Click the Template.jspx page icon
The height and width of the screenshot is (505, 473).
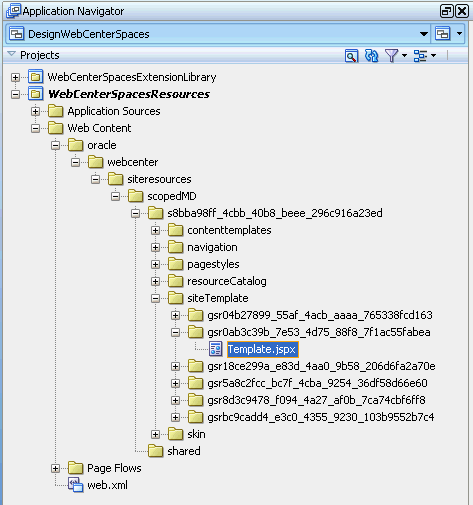click(x=216, y=349)
